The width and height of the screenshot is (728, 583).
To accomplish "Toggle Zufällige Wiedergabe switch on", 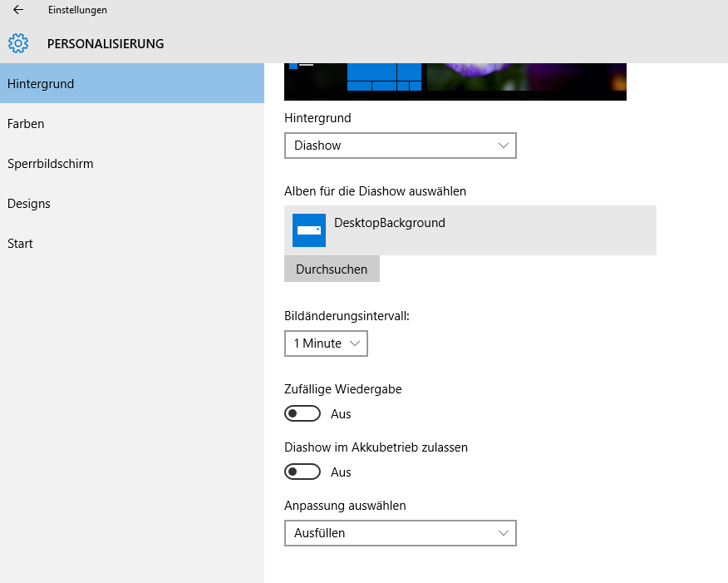I will tap(303, 413).
